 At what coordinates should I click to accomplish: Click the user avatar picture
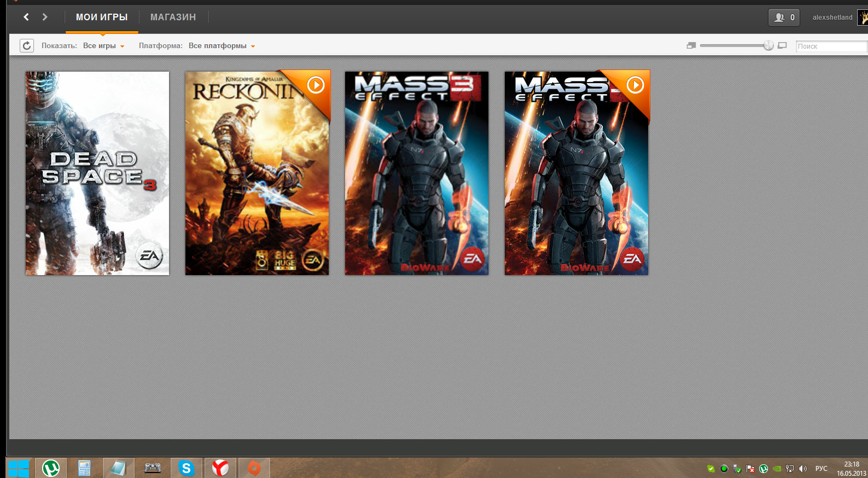(x=863, y=18)
